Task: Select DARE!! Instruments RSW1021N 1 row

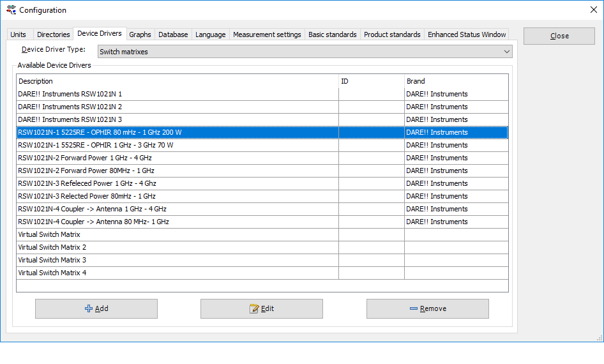Action: tap(70, 94)
